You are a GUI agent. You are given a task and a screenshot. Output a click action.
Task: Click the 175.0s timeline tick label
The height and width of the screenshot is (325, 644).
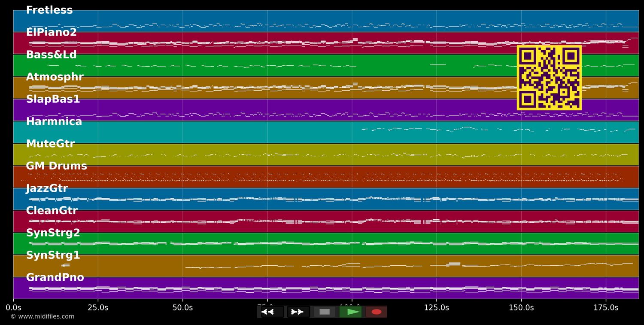(x=606, y=308)
